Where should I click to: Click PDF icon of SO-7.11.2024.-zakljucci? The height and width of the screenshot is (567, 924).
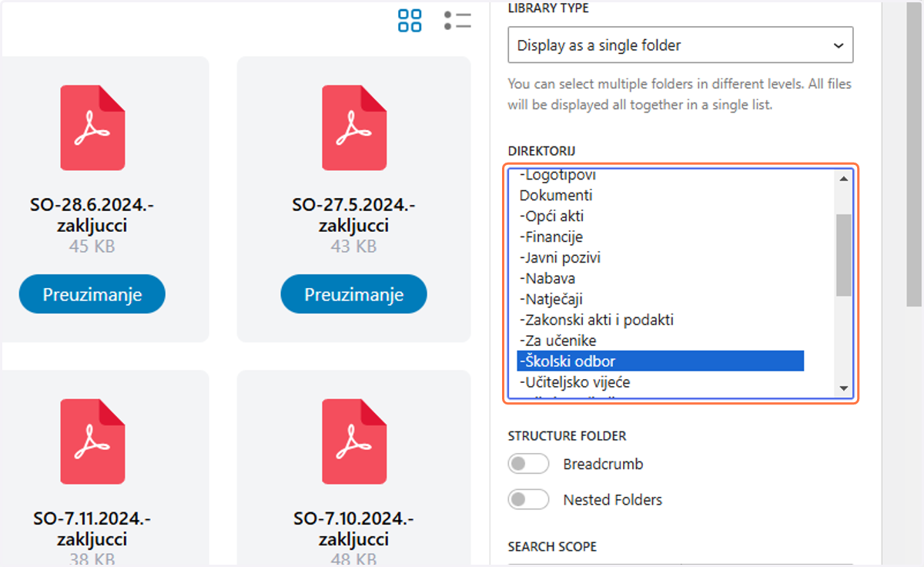pyautogui.click(x=92, y=441)
